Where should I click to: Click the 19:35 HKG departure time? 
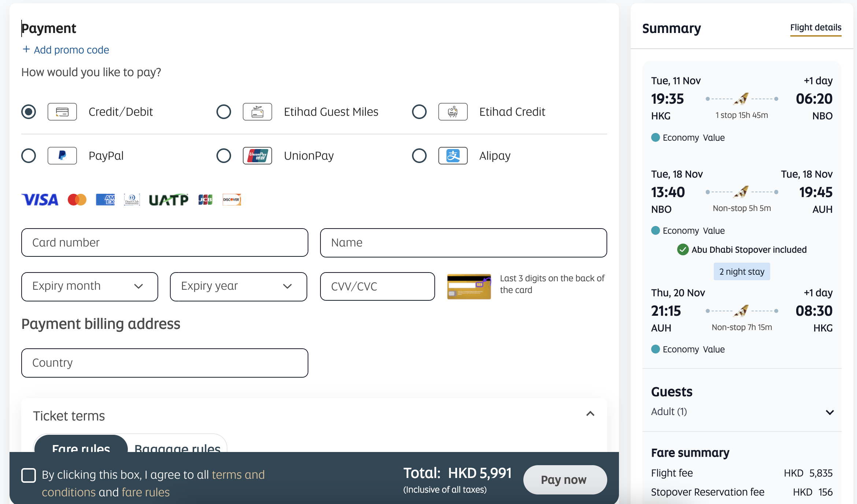point(667,99)
